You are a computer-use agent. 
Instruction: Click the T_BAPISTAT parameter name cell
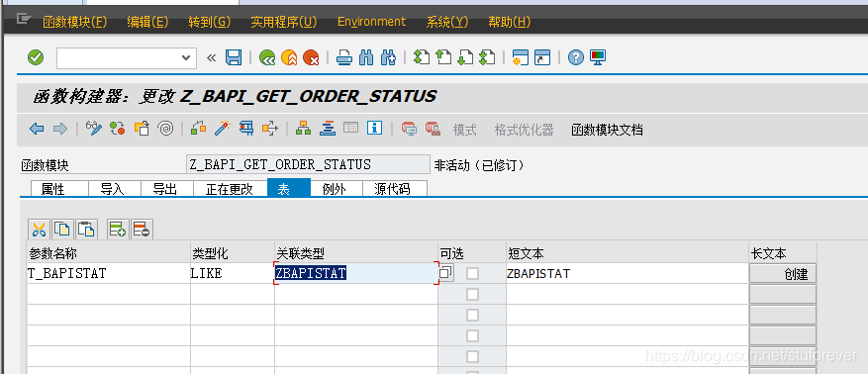coord(109,273)
